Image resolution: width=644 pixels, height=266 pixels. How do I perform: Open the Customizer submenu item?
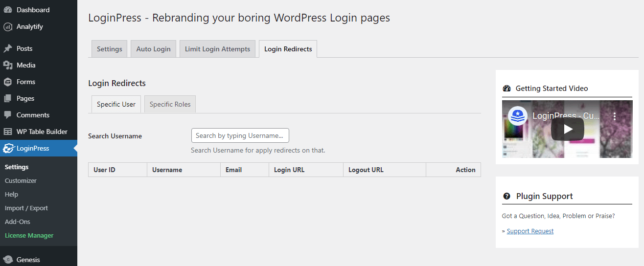(x=21, y=180)
